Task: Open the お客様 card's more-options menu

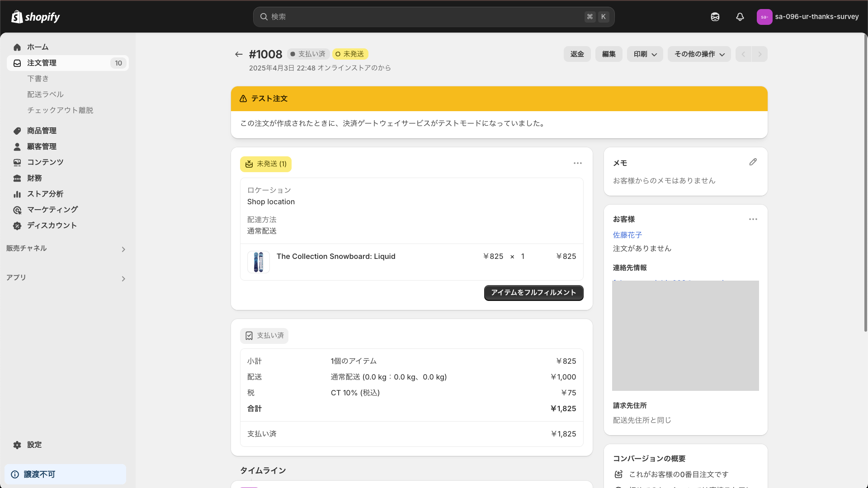Action: point(753,219)
